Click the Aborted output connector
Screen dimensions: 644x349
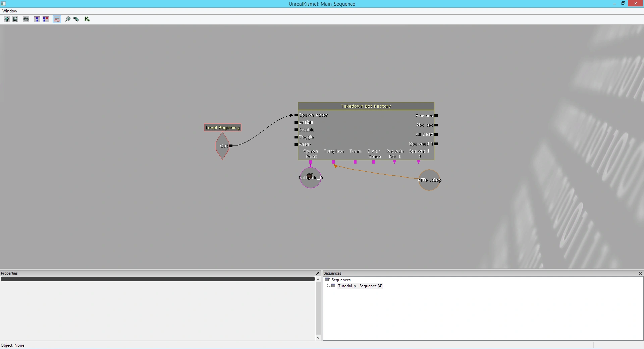(x=436, y=125)
